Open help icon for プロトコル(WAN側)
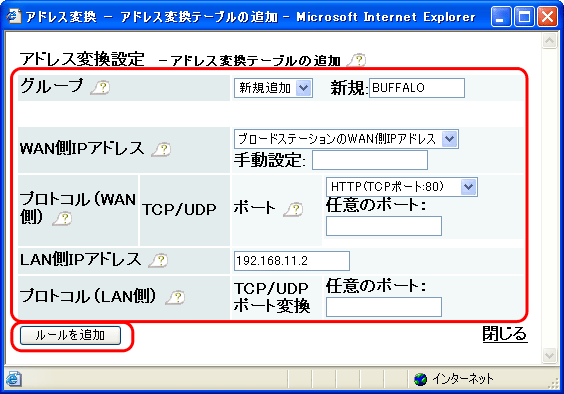Image resolution: width=564 pixels, height=394 pixels. (x=62, y=218)
